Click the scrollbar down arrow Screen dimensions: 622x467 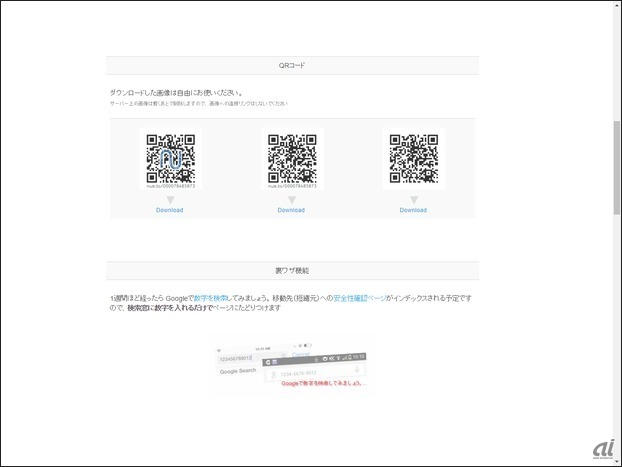coord(617,462)
